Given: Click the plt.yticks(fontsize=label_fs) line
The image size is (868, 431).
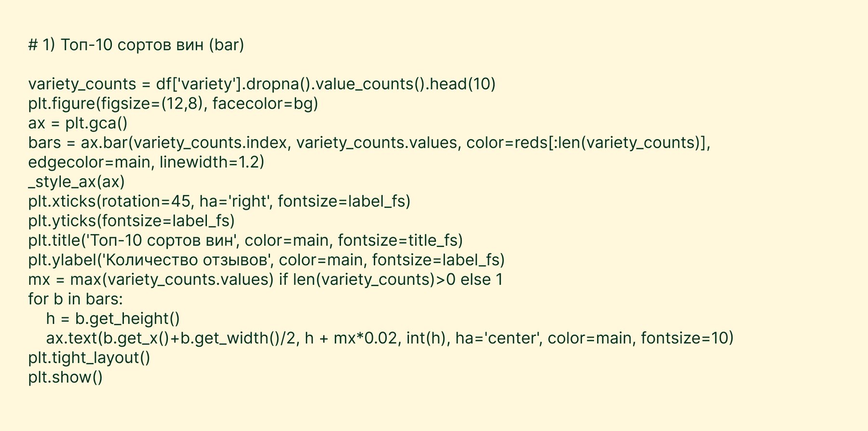Looking at the screenshot, I should tap(131, 221).
